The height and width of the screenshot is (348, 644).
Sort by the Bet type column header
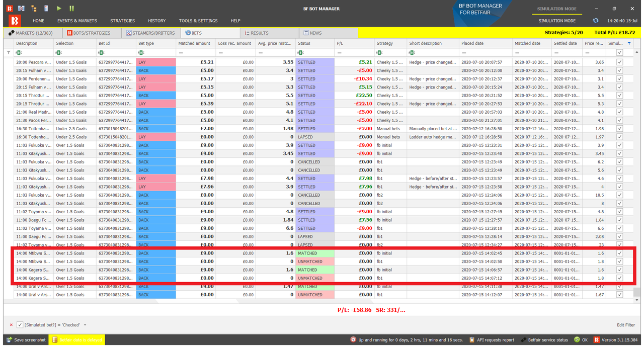(x=156, y=44)
